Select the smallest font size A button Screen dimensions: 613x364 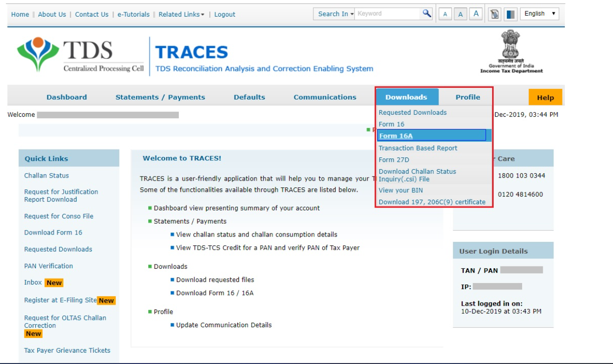coord(445,14)
